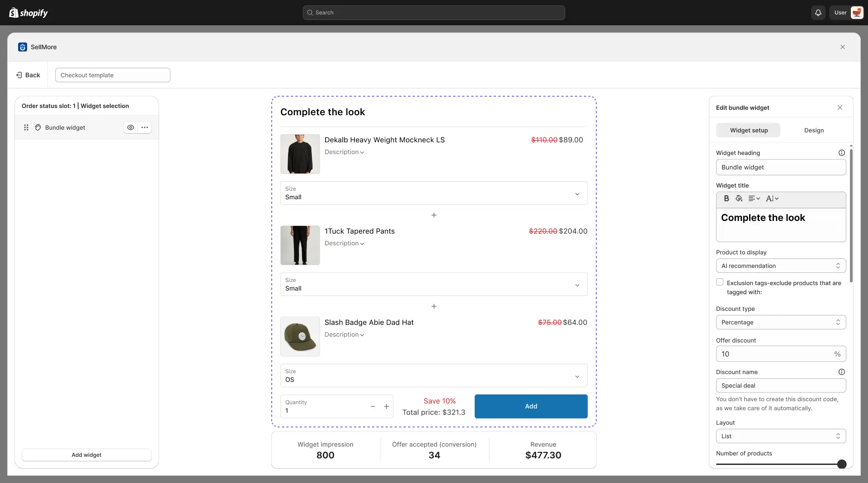Click the blue Add button

pos(531,406)
